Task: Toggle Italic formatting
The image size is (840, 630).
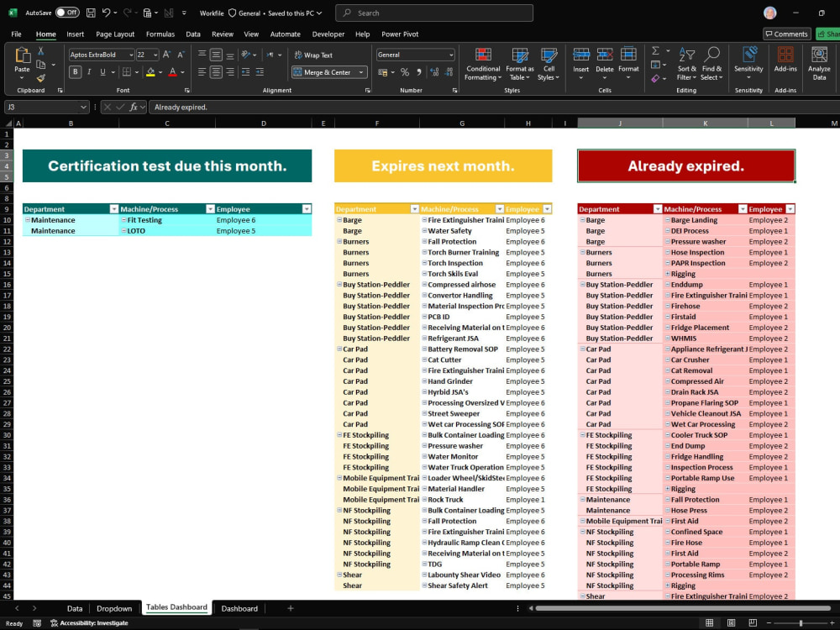Action: pos(89,72)
